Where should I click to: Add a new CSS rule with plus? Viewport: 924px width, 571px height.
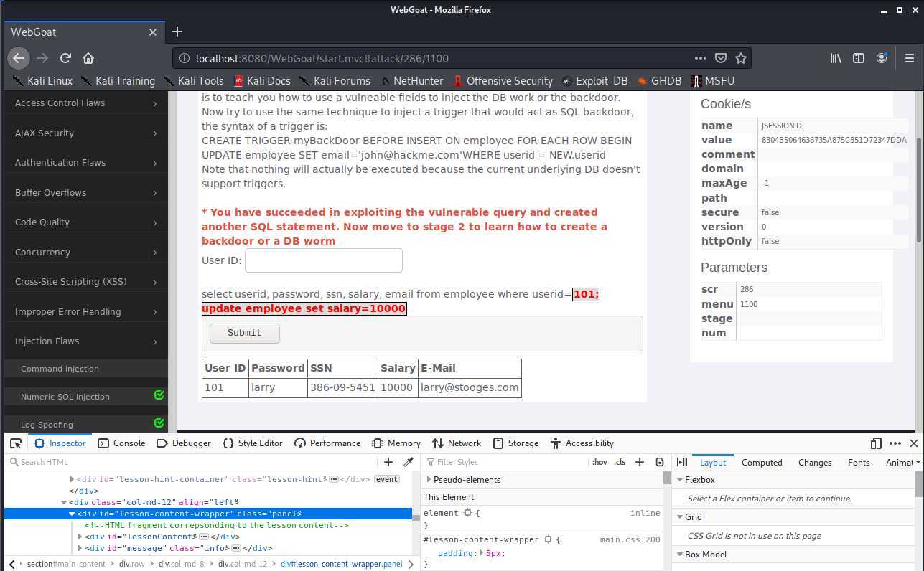640,462
